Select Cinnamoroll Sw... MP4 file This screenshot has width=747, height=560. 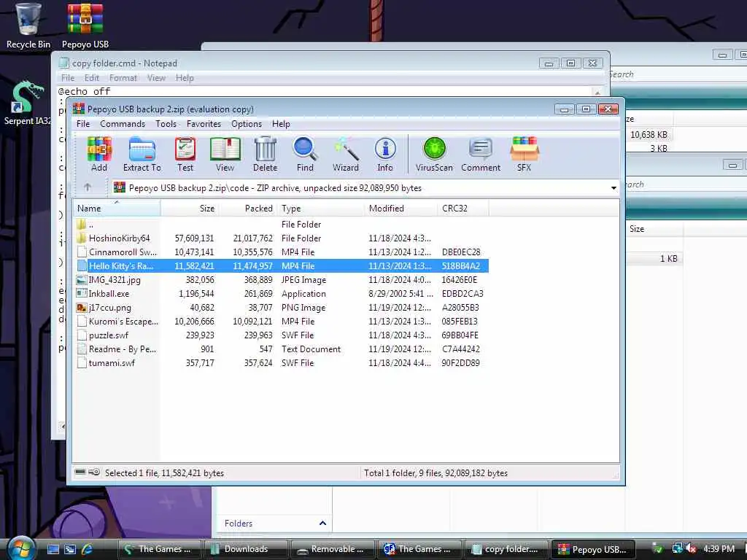pos(282,252)
